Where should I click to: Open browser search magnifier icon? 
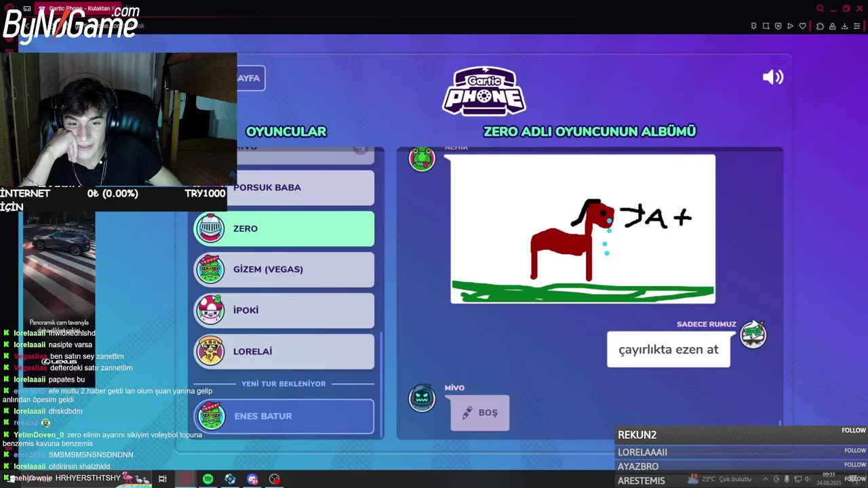(x=820, y=9)
